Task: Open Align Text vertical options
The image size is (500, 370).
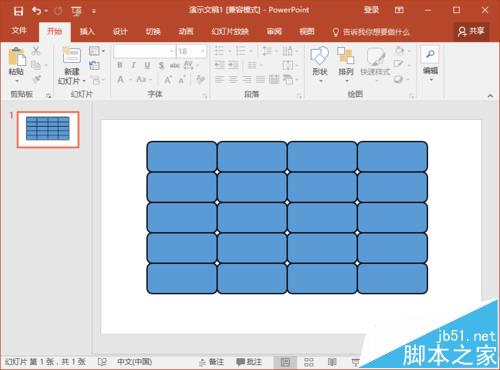Action: click(x=290, y=65)
